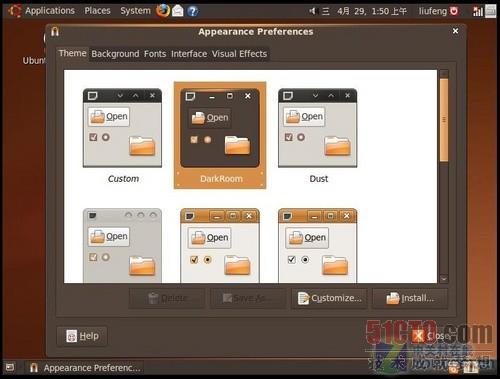Click the scrollbar down arrow in theme list
This screenshot has width=500, height=379.
(x=444, y=279)
